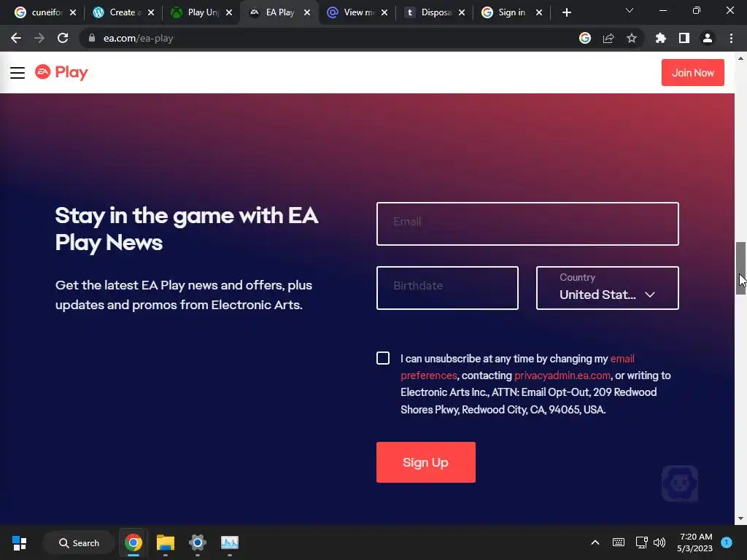The width and height of the screenshot is (747, 560).
Task: Reload the ea.com page
Action: click(x=63, y=38)
